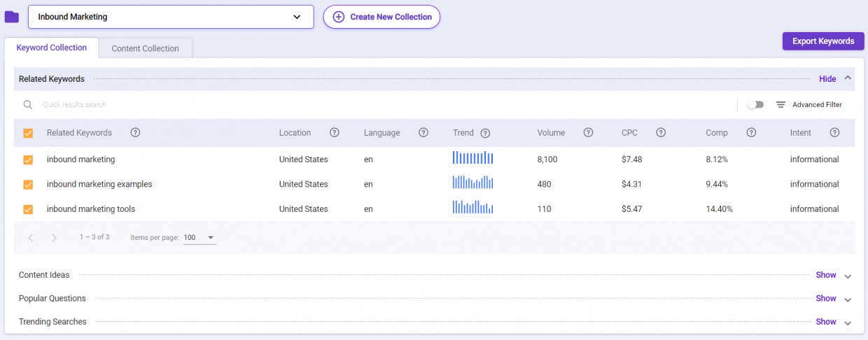
Task: Click the 8,100 volume value
Action: tap(547, 160)
